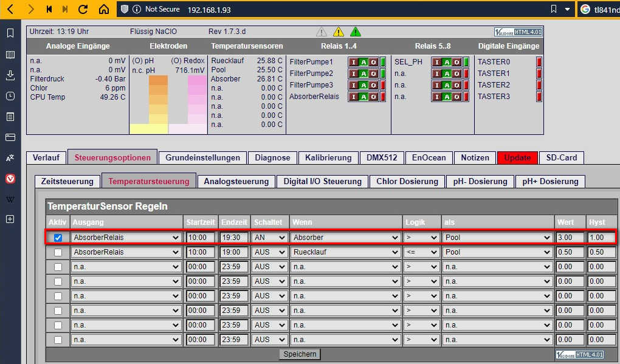Go to the browser home page
This screenshot has height=364, width=620.
tap(103, 9)
